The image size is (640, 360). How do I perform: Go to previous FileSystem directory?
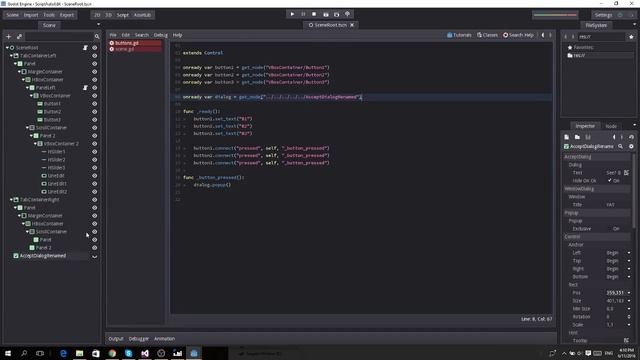[x=566, y=37]
